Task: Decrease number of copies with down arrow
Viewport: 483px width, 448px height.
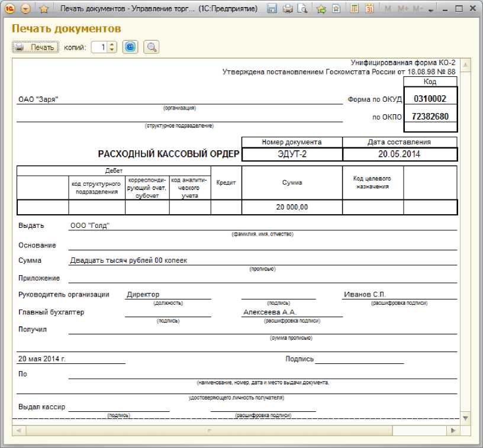Action: coord(112,50)
